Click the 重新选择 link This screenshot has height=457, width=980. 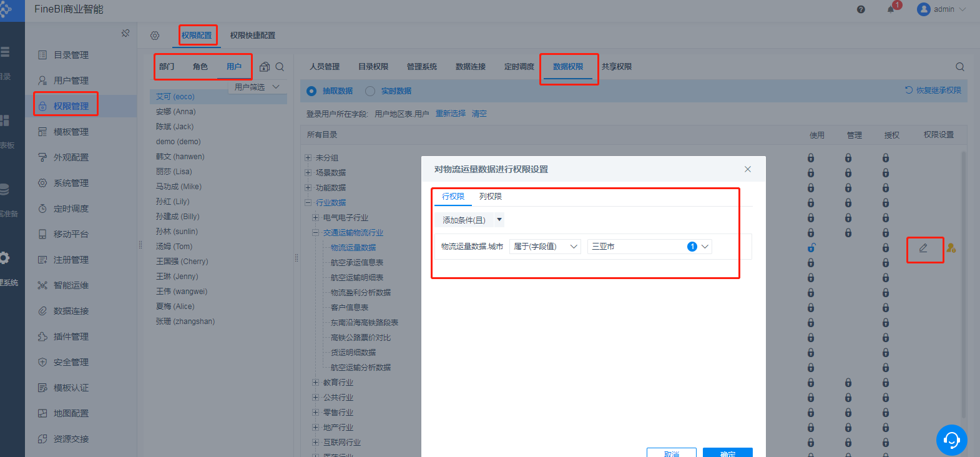click(x=451, y=114)
